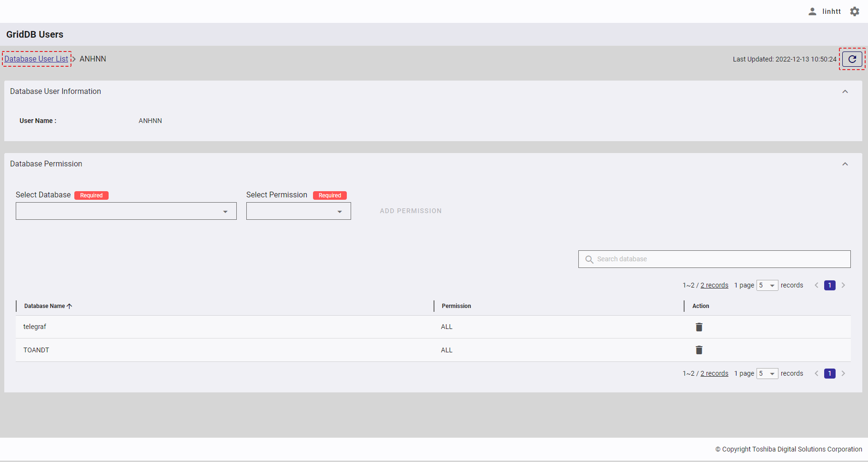Change records per page in bottom pagination

point(767,373)
